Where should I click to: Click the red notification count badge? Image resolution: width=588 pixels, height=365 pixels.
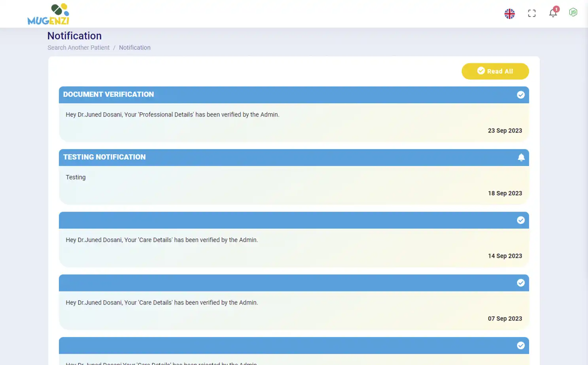click(x=556, y=9)
